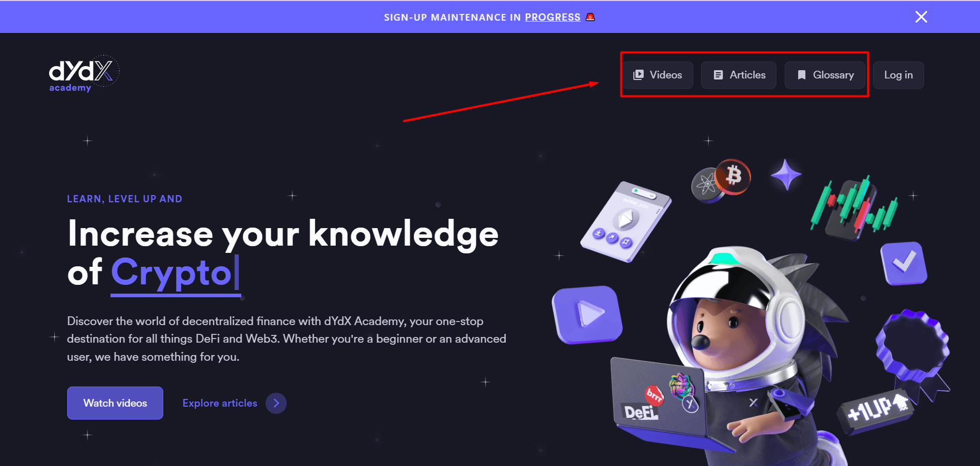Click the siren emoji in banner

click(590, 17)
